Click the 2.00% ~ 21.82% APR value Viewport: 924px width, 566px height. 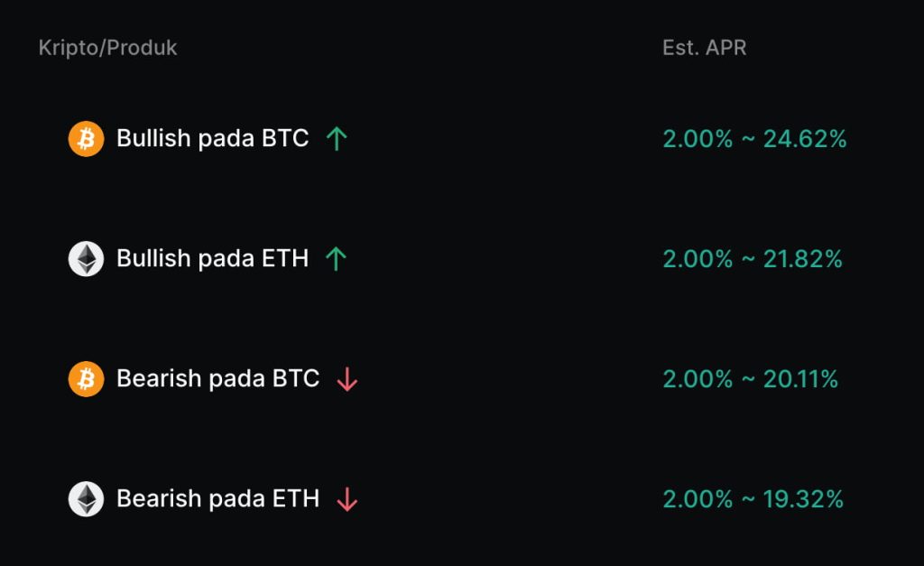(753, 259)
